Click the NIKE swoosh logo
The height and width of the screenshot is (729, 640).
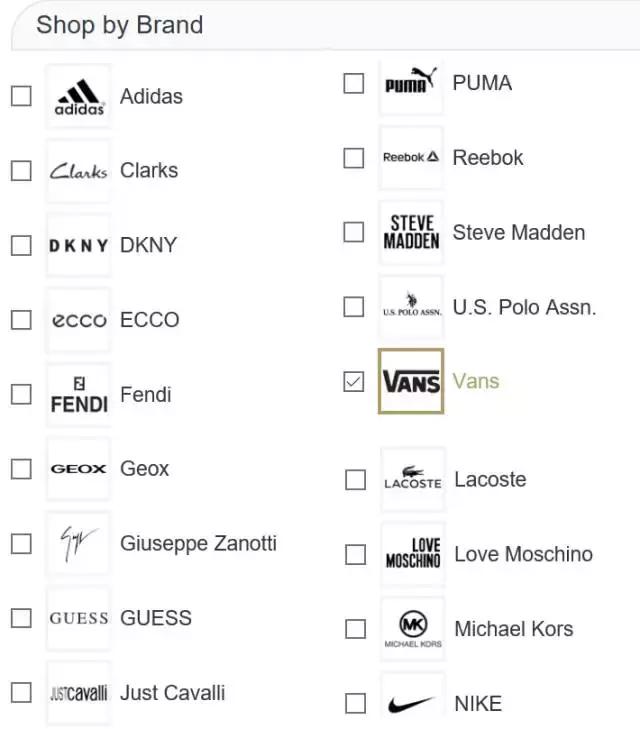tap(413, 703)
